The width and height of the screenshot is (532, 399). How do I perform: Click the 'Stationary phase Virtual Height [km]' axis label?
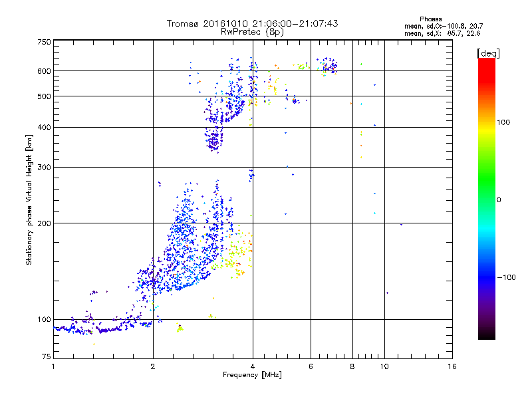pyautogui.click(x=29, y=199)
